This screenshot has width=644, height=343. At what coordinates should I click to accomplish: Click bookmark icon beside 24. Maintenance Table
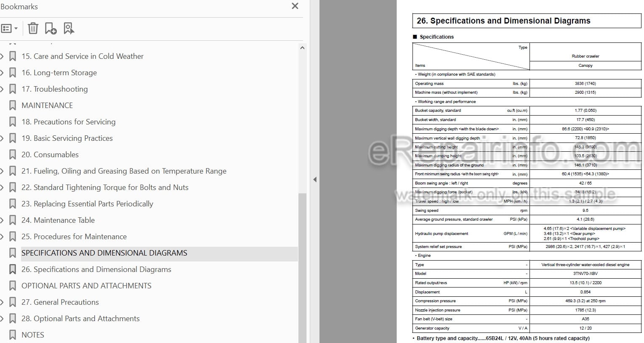tap(13, 220)
